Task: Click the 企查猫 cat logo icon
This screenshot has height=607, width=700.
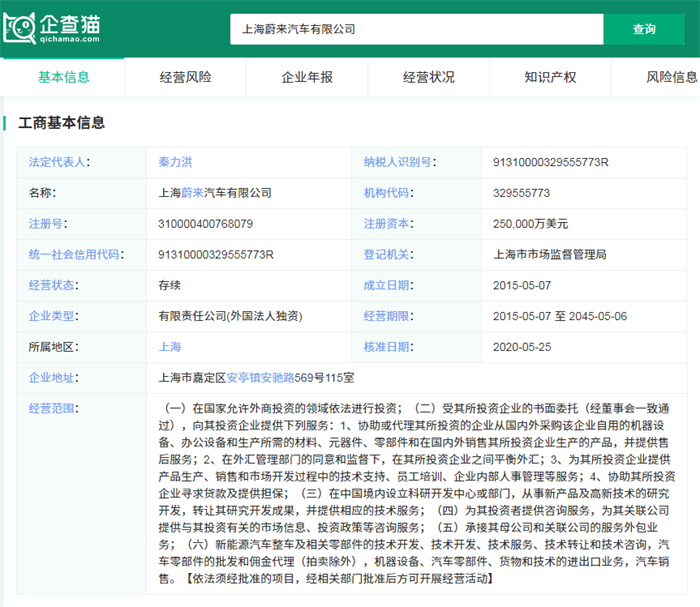Action: (19, 29)
